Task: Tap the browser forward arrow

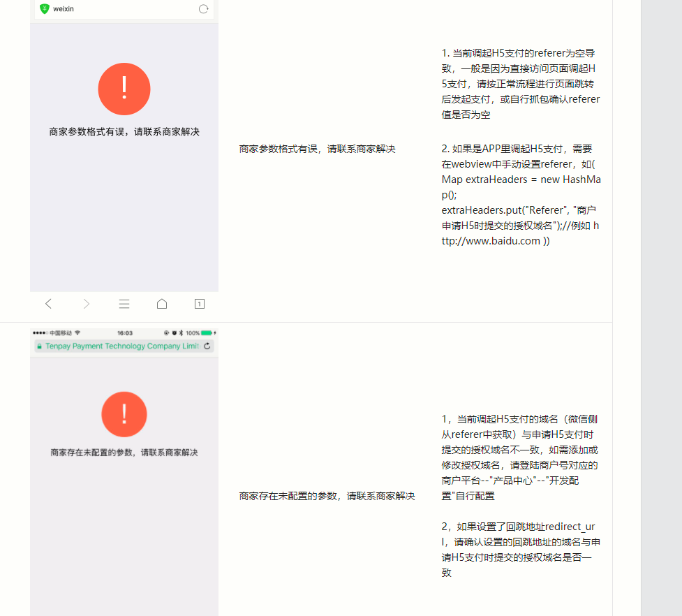Action: point(86,304)
